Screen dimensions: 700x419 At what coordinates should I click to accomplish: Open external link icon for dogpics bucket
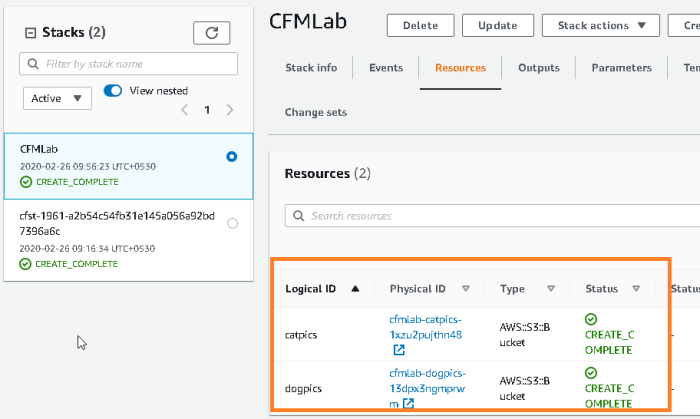tap(408, 404)
